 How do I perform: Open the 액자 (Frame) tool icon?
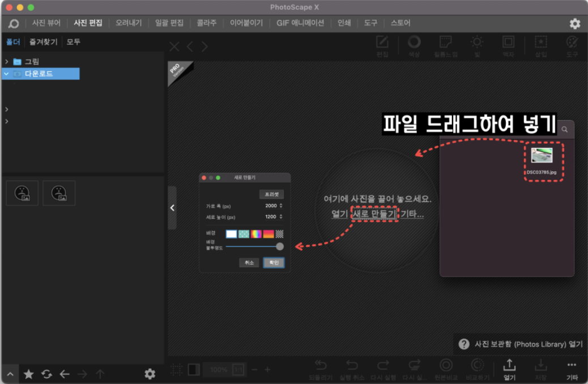pyautogui.click(x=508, y=45)
